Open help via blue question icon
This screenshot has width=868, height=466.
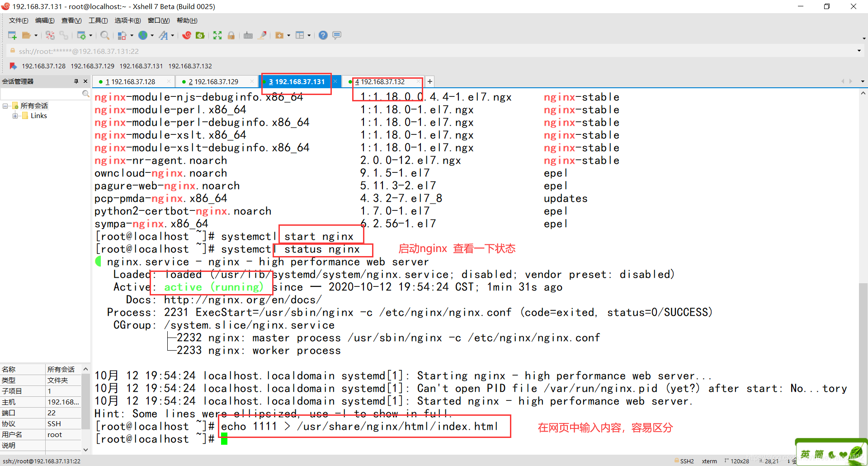323,35
